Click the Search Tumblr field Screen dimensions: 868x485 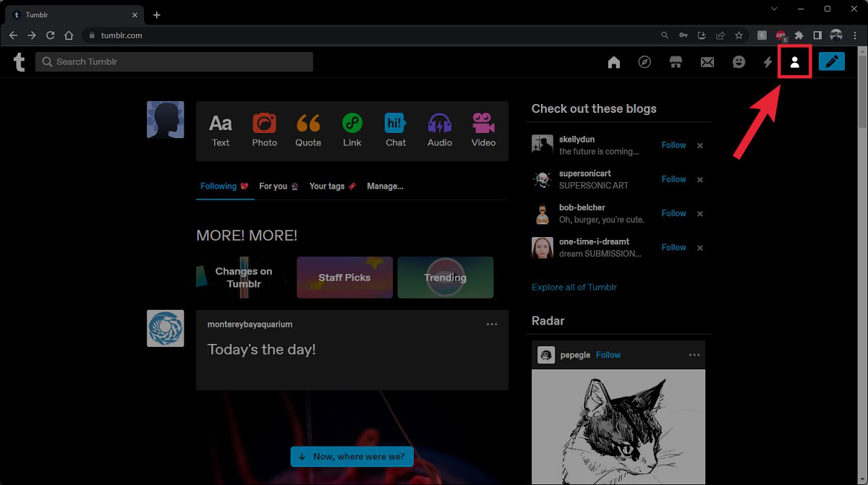(174, 61)
